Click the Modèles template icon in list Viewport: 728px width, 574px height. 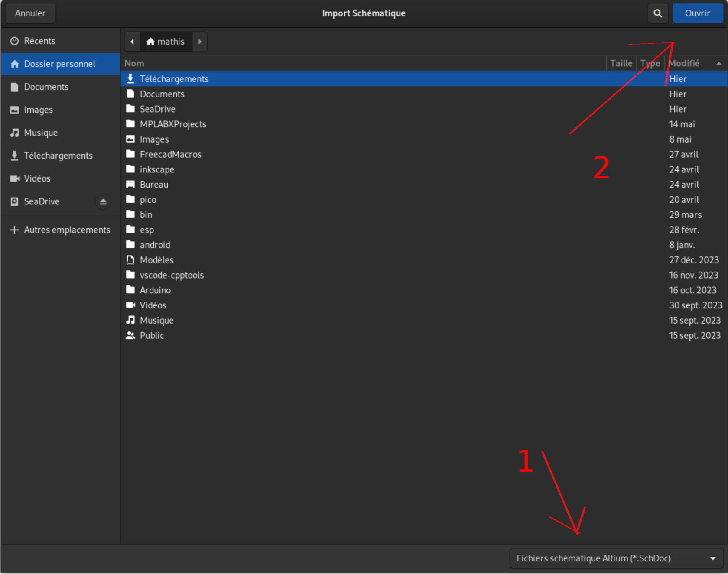[130, 260]
